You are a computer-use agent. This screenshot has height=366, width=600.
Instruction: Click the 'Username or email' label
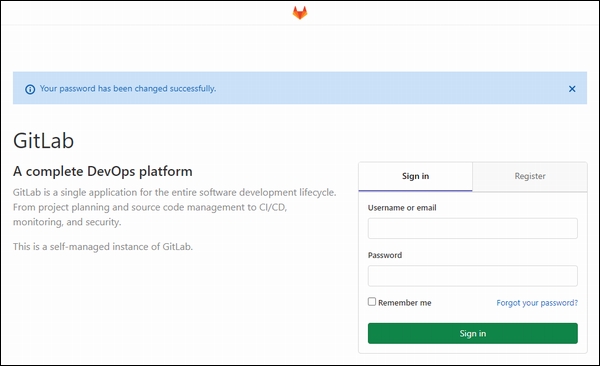point(402,208)
